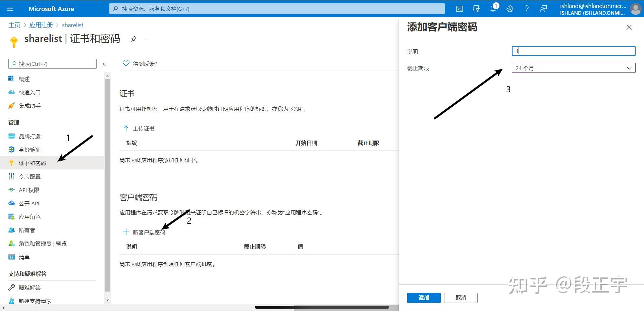Click the 角色和管理员 sidebar icon
644x311 pixels.
coord(11,244)
